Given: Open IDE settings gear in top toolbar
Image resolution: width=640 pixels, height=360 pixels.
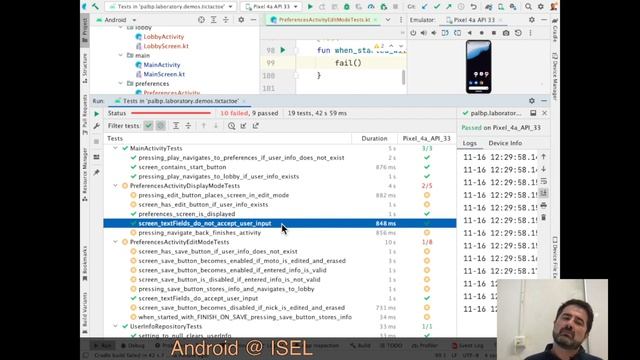Looking at the screenshot, I should point(541,7).
